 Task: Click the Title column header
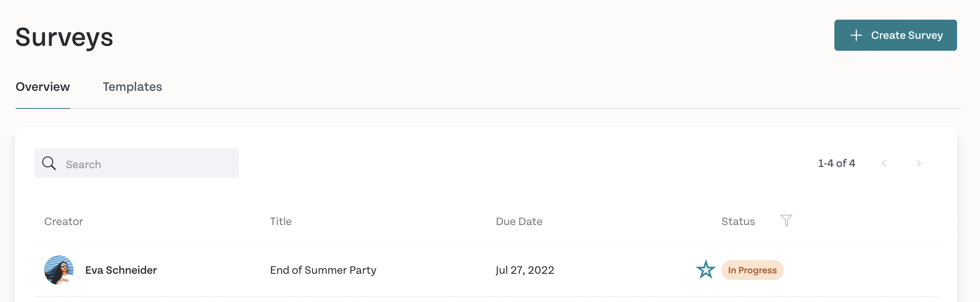point(281,221)
